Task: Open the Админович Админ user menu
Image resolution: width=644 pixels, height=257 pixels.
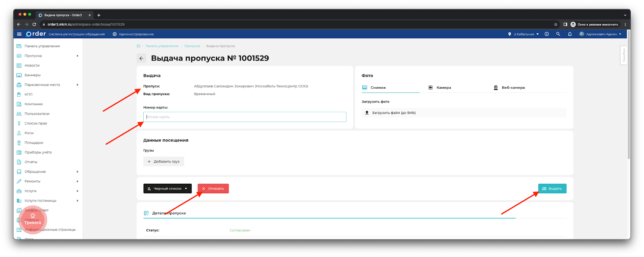Action: (x=601, y=34)
